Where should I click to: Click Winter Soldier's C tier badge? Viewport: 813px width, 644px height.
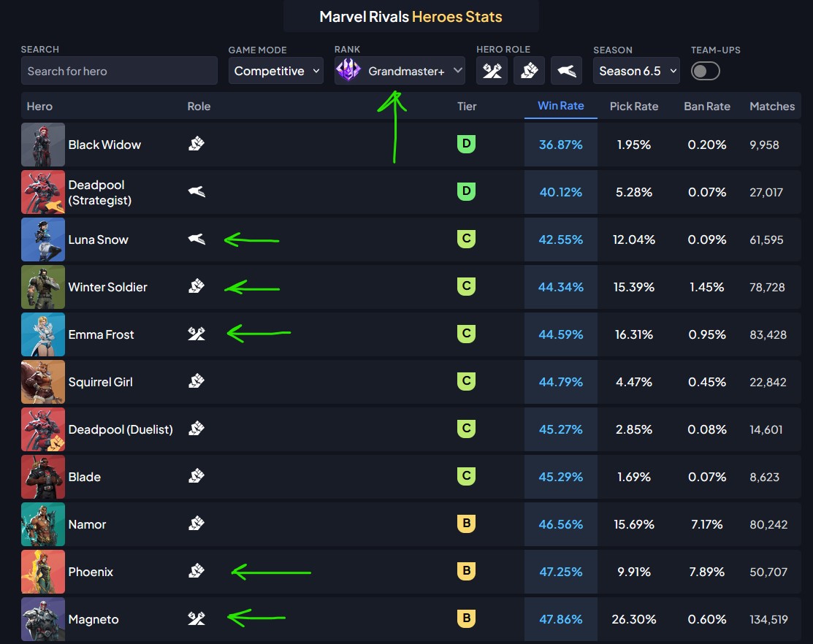coord(466,286)
